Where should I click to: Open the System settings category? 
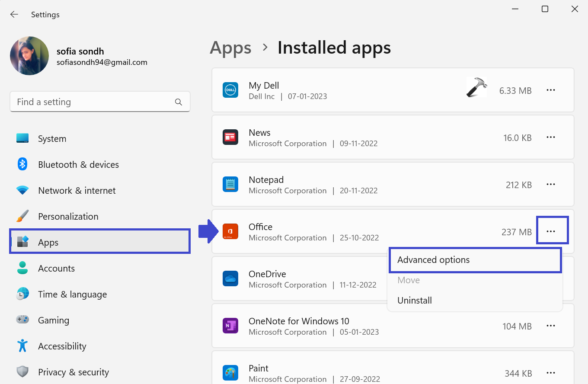point(52,139)
